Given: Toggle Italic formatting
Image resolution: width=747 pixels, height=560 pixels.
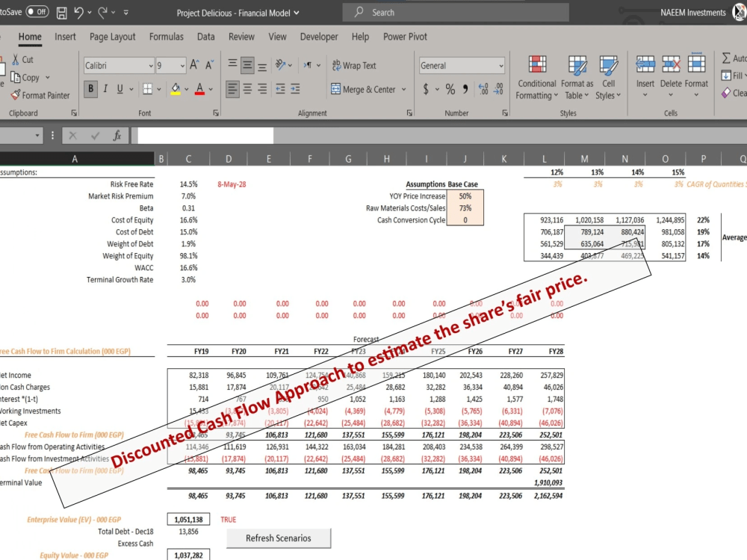Looking at the screenshot, I should click(105, 89).
